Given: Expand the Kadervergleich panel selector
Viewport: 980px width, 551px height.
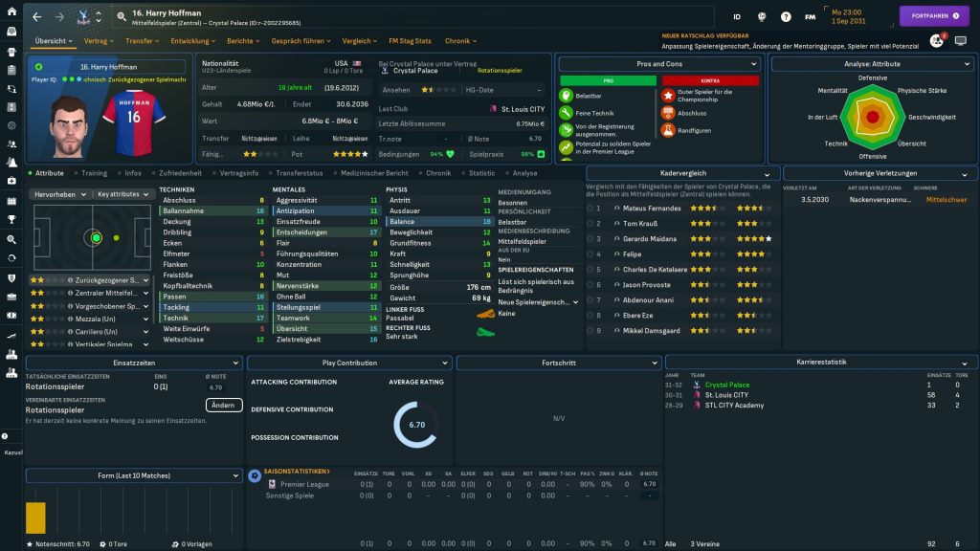Looking at the screenshot, I should [682, 173].
